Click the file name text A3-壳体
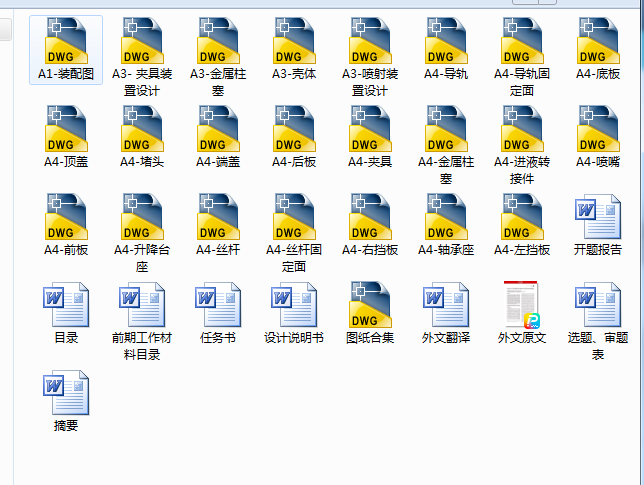644x485 pixels. [x=294, y=74]
